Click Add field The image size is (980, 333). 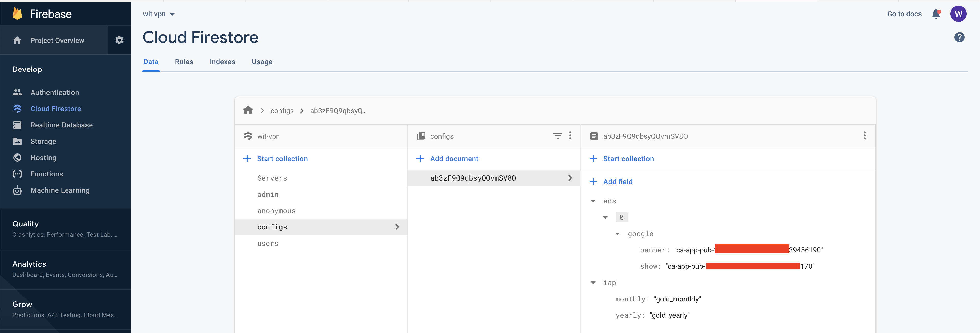click(x=618, y=182)
